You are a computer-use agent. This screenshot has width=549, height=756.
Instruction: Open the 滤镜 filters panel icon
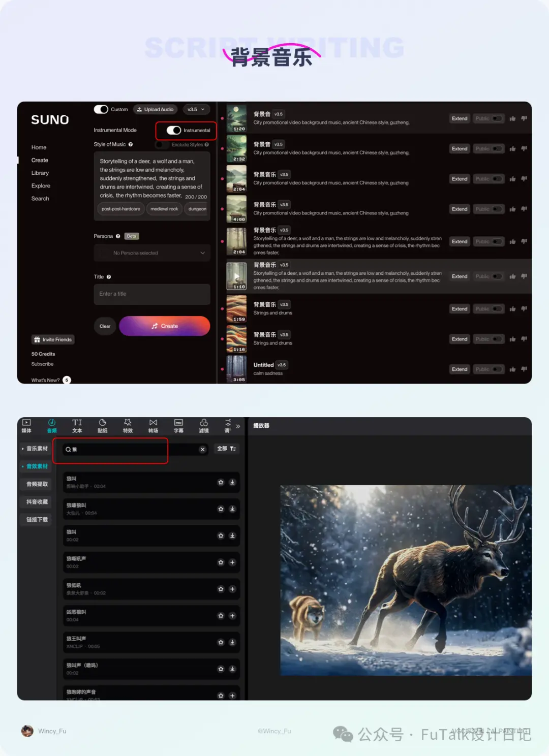204,426
